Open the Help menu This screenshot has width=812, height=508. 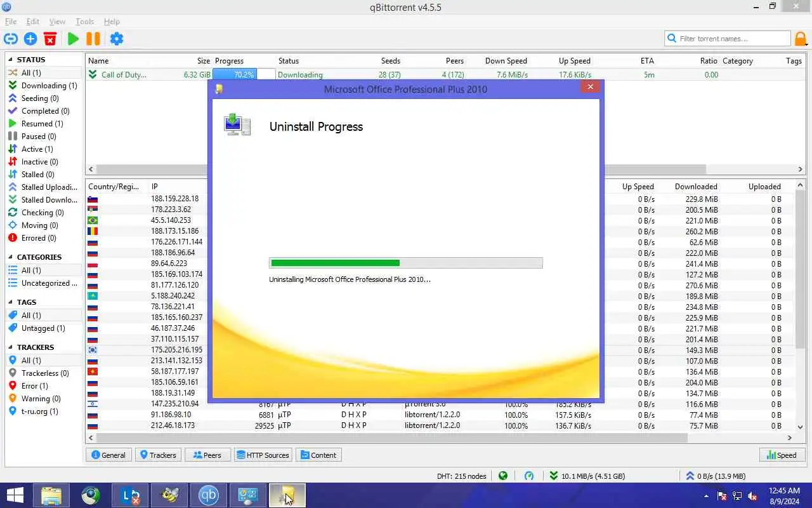click(112, 22)
